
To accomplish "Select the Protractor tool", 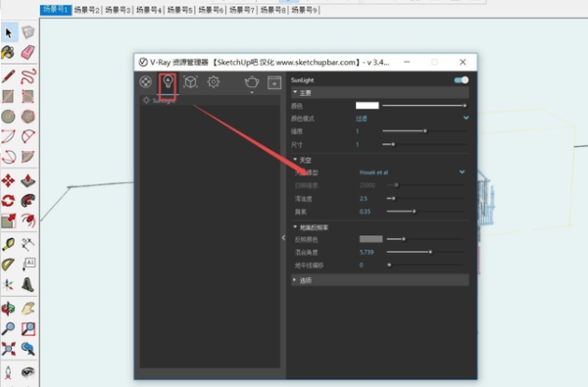I will click(8, 265).
